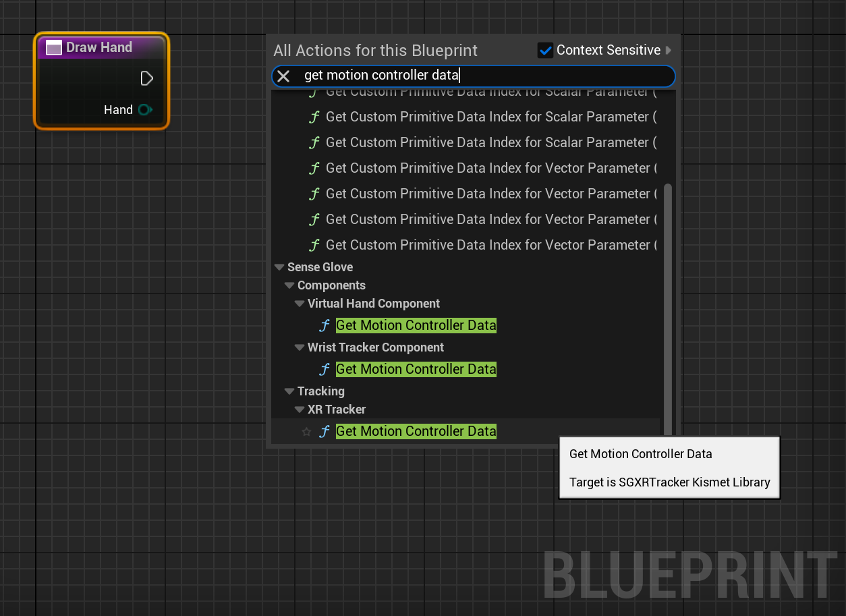Select the function icon beside Virtual Hand's Get Motion Controller Data
The height and width of the screenshot is (616, 846).
point(325,325)
